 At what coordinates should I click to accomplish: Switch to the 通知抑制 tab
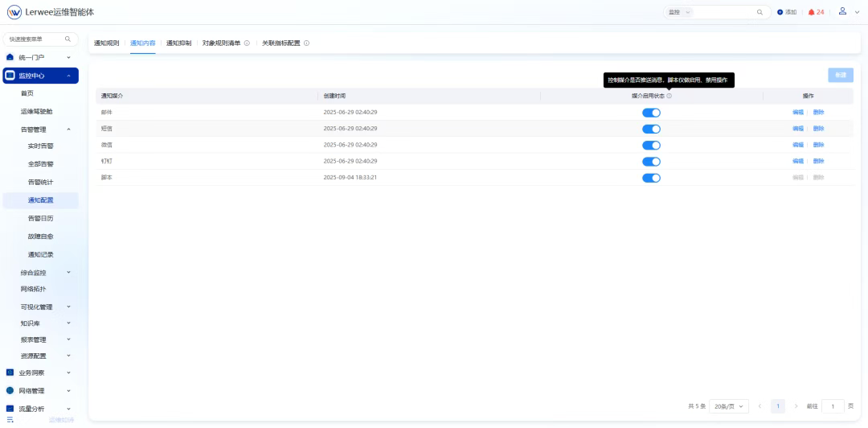tap(178, 43)
